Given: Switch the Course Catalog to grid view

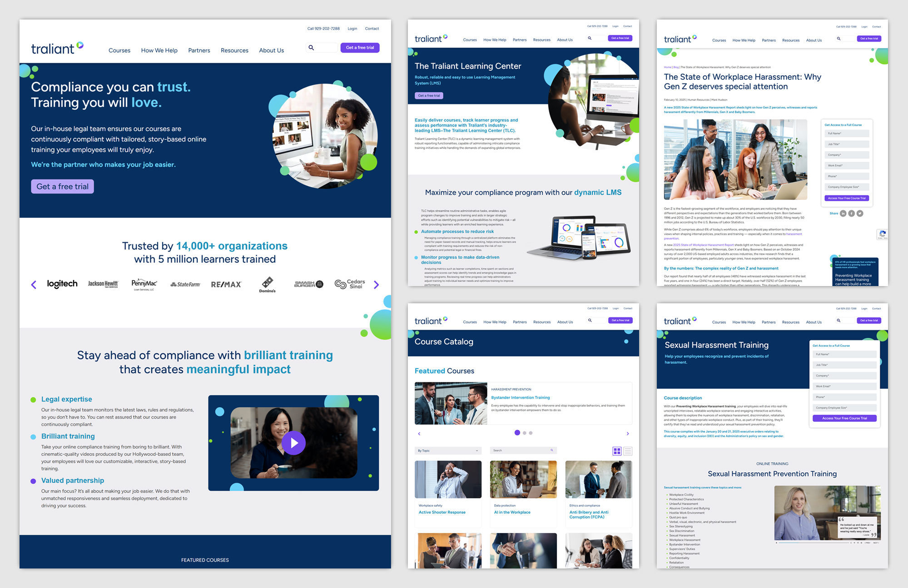Looking at the screenshot, I should coord(617,451).
